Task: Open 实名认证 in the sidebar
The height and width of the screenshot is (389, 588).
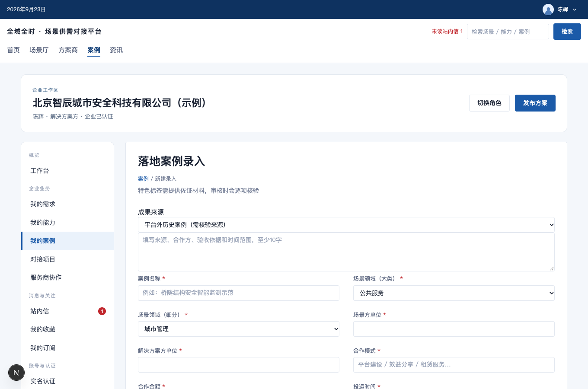Action: [67, 381]
